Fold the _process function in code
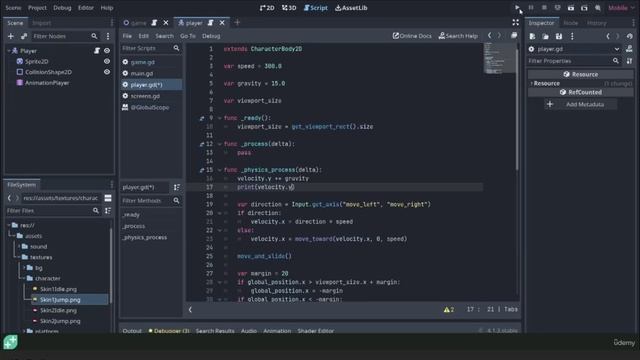The image size is (640, 360). [220, 144]
